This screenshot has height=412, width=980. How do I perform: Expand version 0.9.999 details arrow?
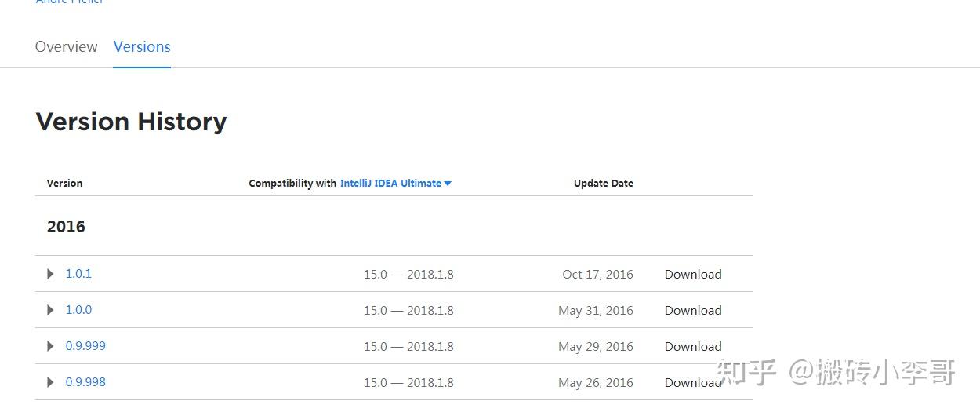tap(50, 346)
